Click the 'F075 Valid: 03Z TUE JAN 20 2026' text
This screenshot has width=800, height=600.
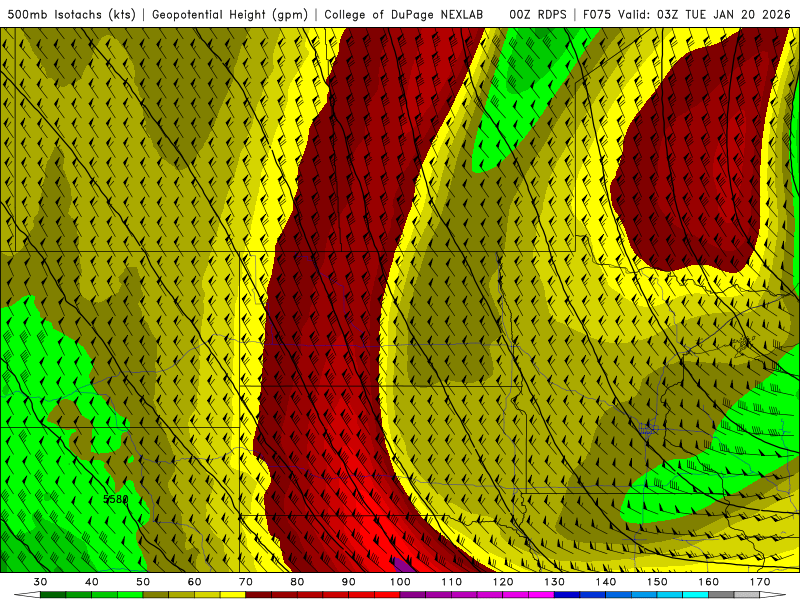click(687, 14)
